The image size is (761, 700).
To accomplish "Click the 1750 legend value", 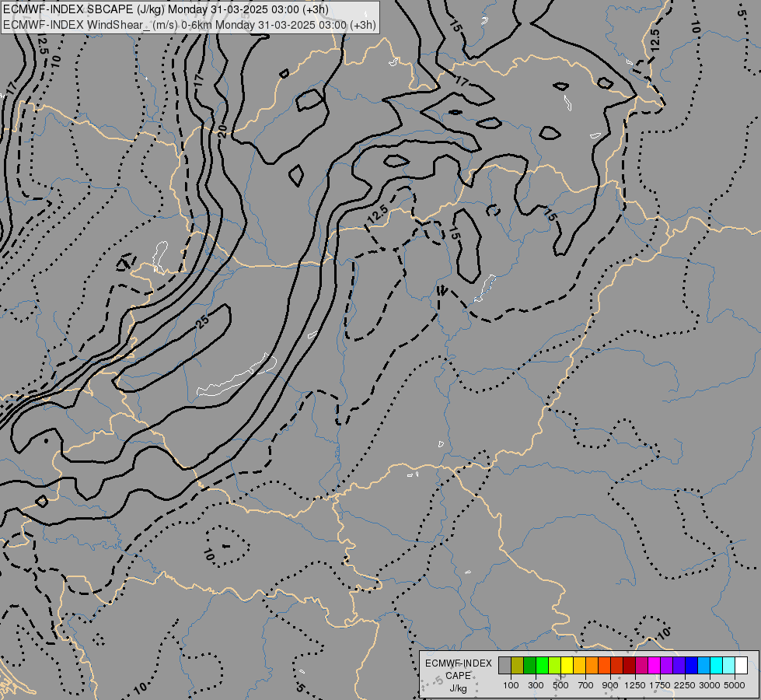I will click(660, 685).
